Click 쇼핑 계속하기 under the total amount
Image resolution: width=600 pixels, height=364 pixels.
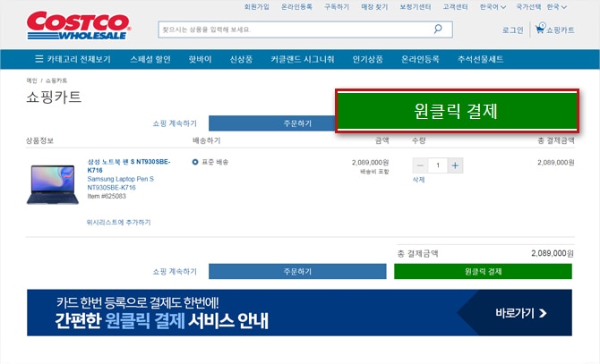pos(175,272)
